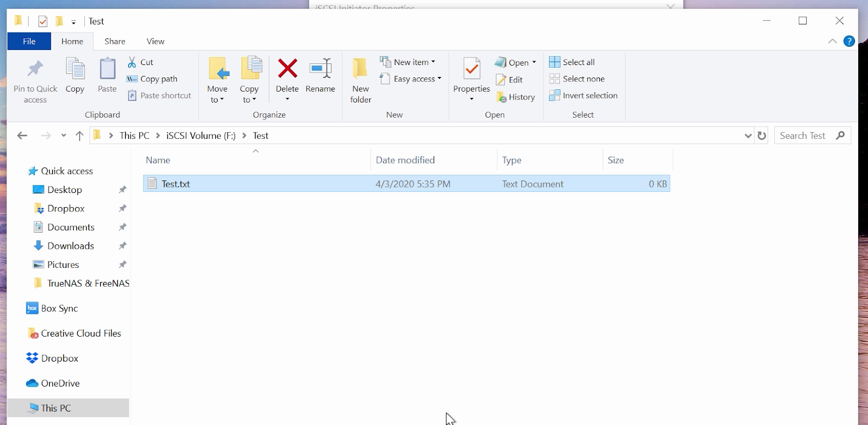Open Box Sync in navigation pane
This screenshot has height=425, width=868.
[x=52, y=308]
